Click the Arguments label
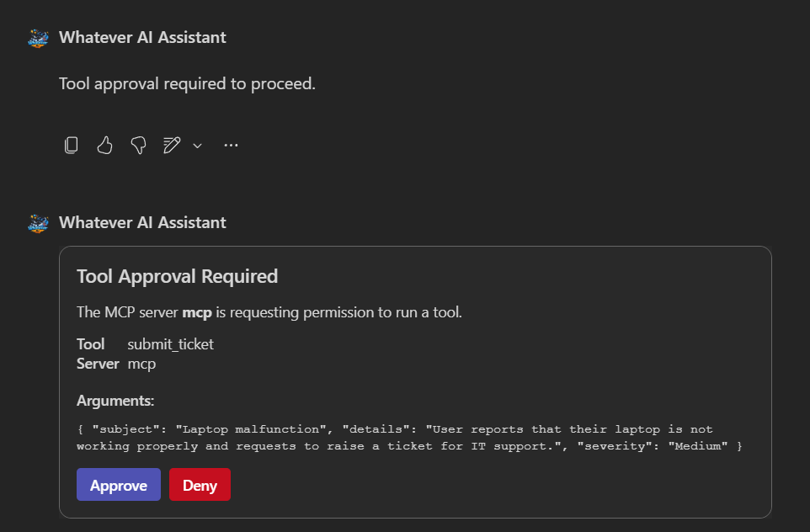This screenshot has height=532, width=810. click(x=115, y=401)
